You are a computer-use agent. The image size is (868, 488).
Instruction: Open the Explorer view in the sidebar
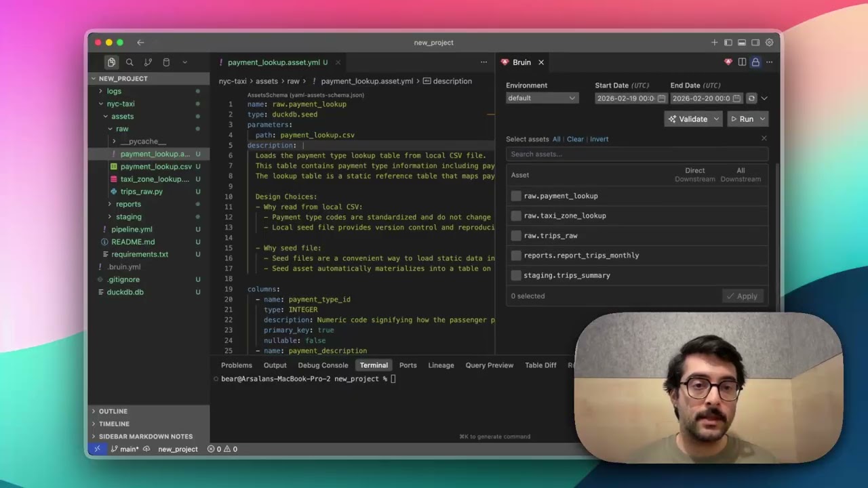click(x=111, y=62)
